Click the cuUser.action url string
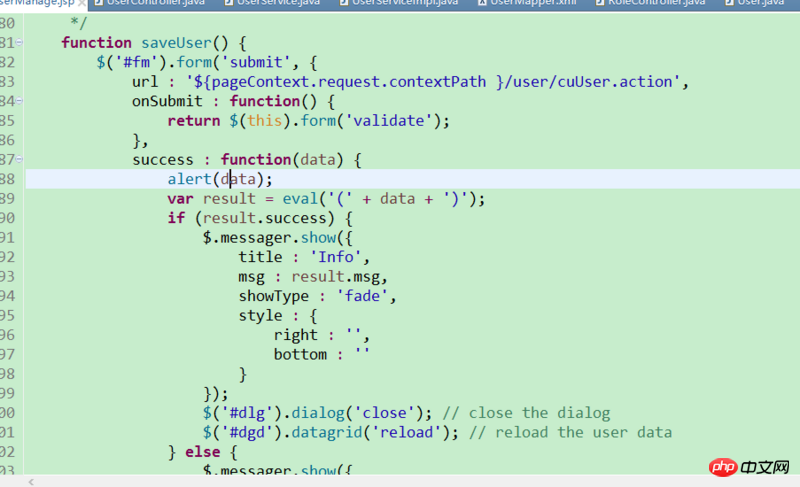The height and width of the screenshot is (487, 800). [x=433, y=82]
